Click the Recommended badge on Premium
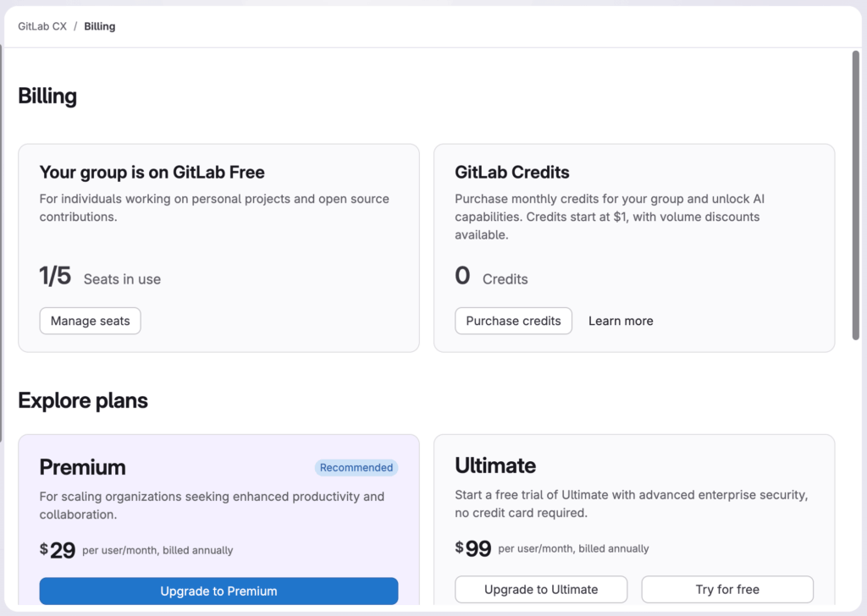 [356, 467]
